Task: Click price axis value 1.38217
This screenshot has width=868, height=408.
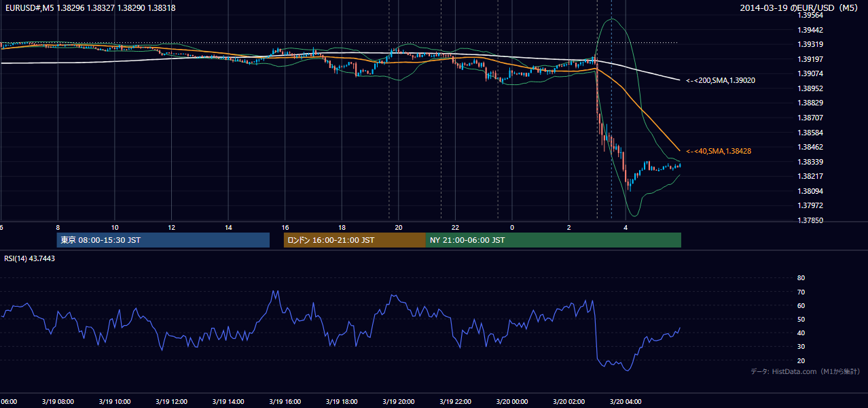Action: [810, 176]
